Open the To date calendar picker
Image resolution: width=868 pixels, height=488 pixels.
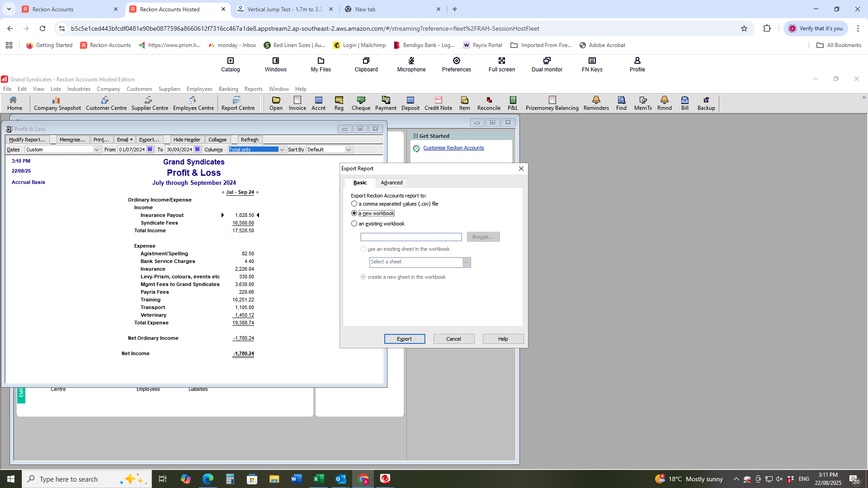pos(197,149)
